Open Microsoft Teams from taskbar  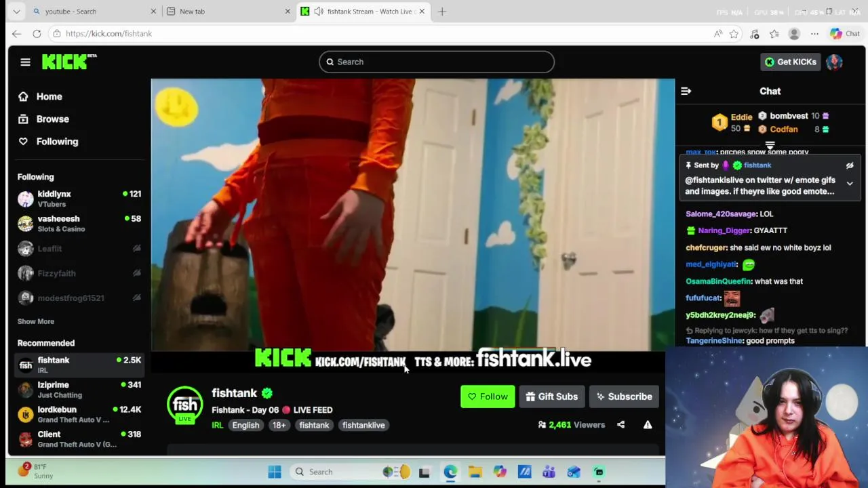pos(549,472)
